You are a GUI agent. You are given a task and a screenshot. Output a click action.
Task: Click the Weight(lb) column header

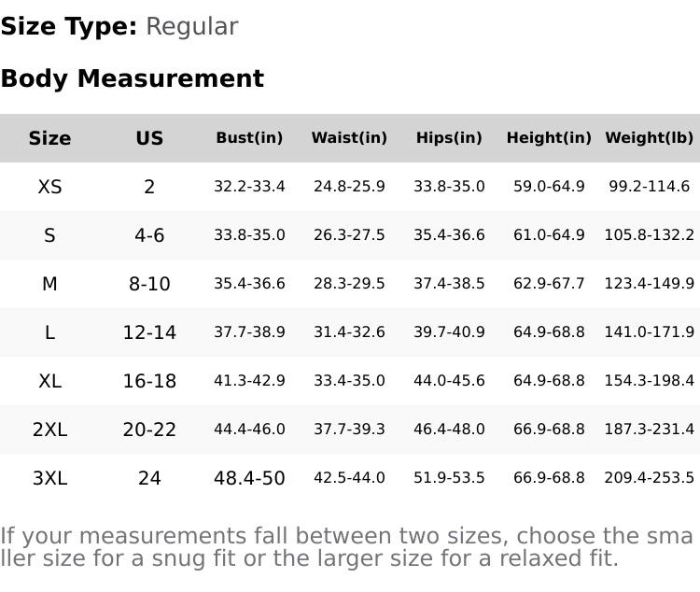pyautogui.click(x=649, y=138)
